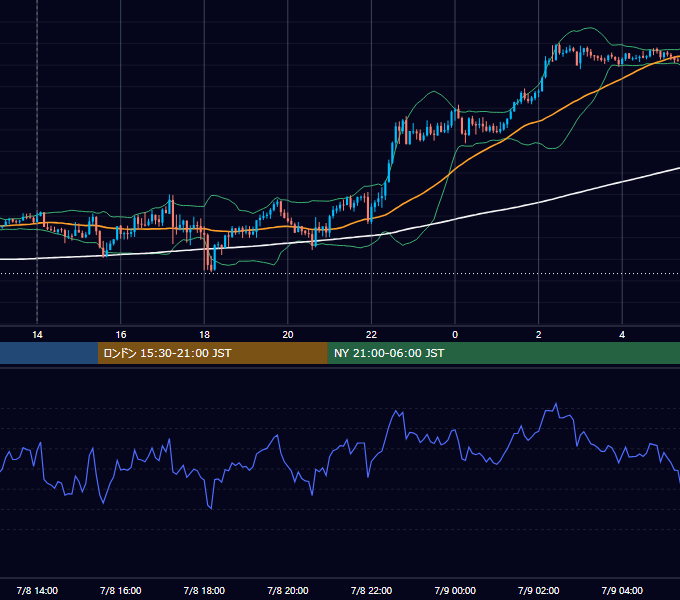
Task: Select the blue session bar before London
Action: pos(49,353)
